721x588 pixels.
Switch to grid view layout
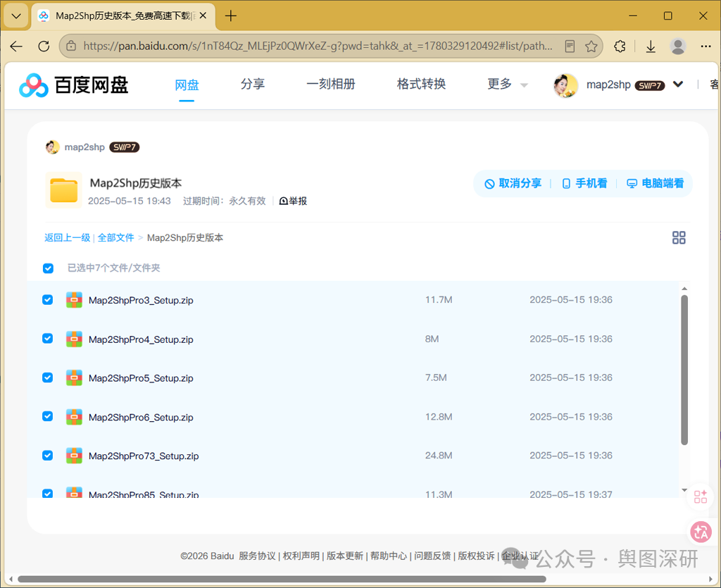[679, 238]
